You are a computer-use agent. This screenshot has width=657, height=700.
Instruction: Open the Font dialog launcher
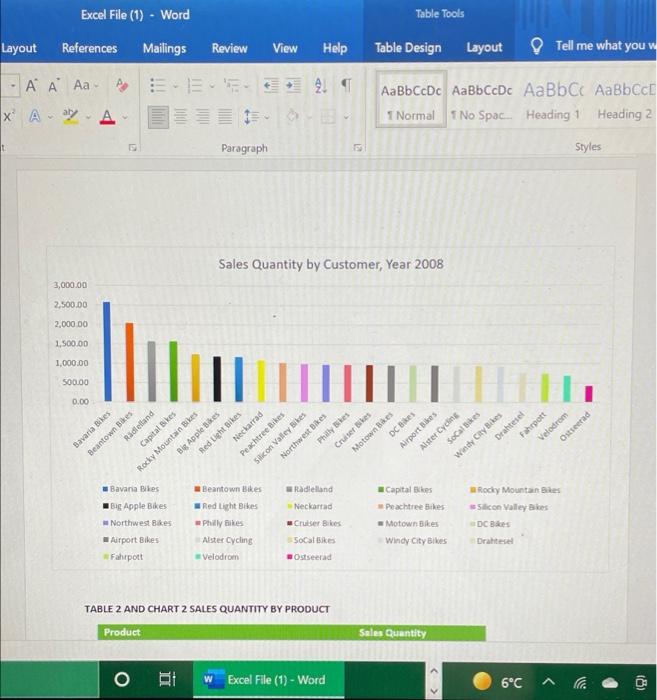coord(133,147)
